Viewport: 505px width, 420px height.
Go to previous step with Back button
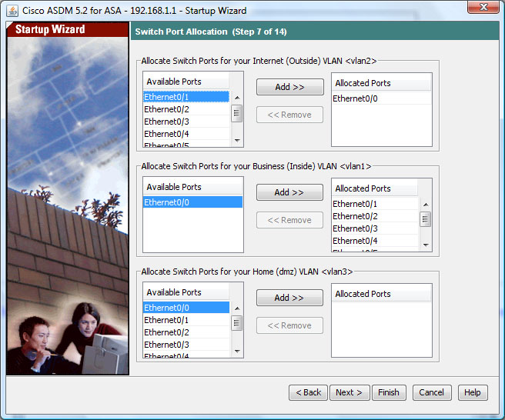[x=308, y=392]
